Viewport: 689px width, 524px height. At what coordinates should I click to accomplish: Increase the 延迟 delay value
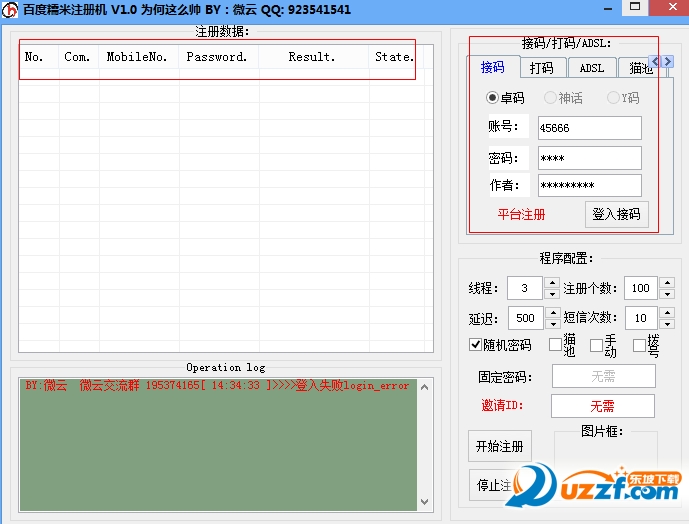[553, 313]
